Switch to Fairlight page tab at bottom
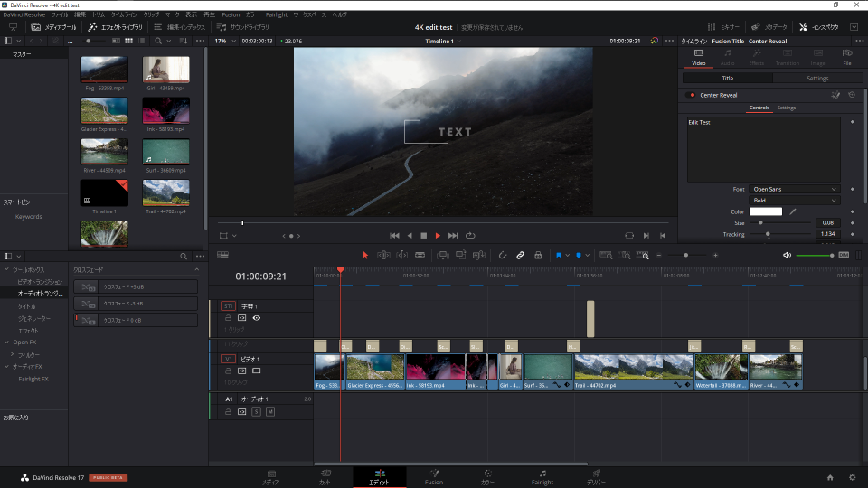The height and width of the screenshot is (488, 868). point(542,477)
